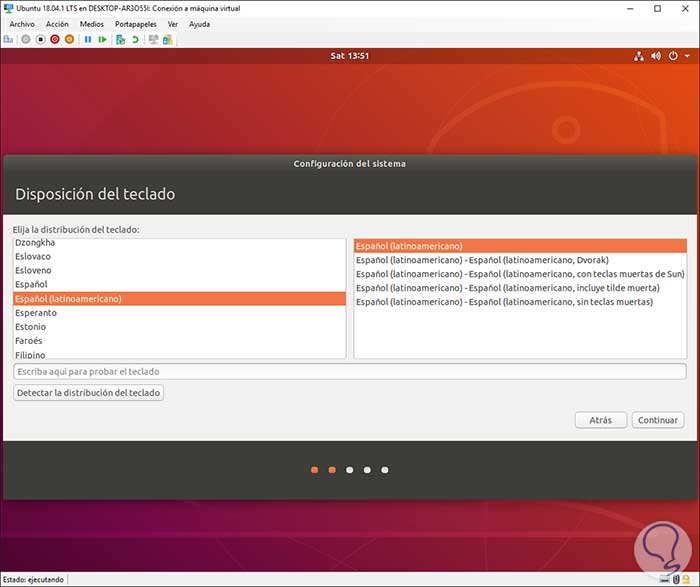Image resolution: width=700 pixels, height=587 pixels.
Task: Select Eslovaco keyboard layout
Action: (x=179, y=256)
